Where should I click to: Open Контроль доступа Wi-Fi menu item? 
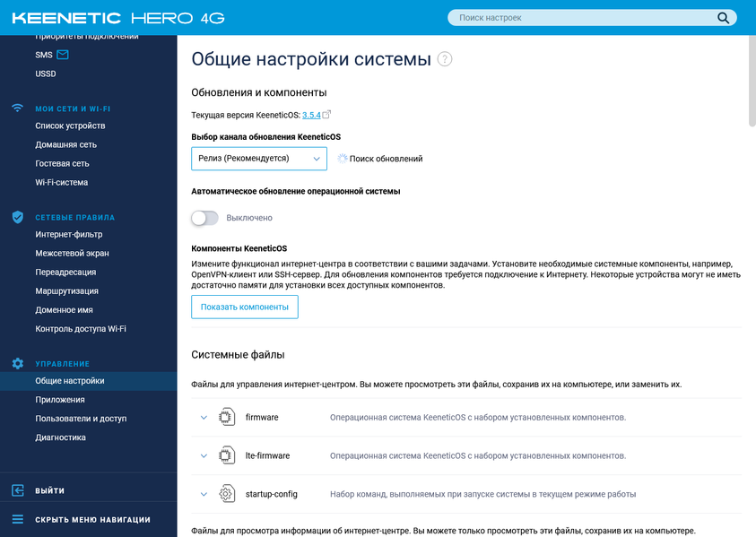(x=81, y=329)
